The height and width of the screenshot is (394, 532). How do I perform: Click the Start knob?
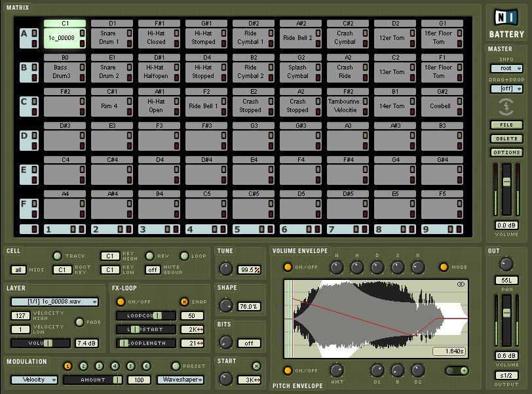coord(226,379)
